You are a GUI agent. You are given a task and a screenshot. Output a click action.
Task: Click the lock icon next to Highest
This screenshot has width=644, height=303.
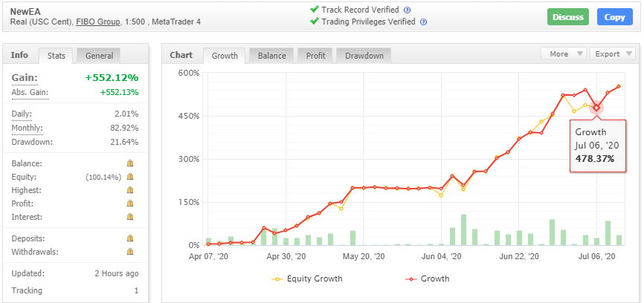(x=130, y=190)
